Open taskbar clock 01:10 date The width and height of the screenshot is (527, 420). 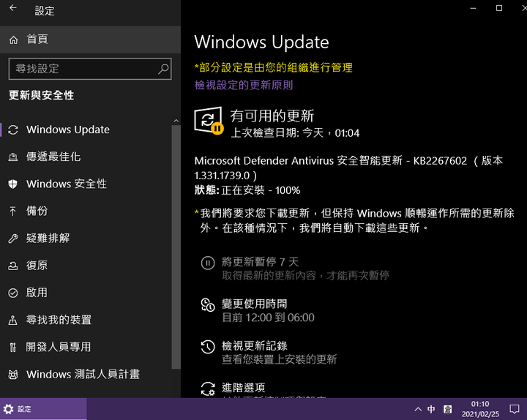tap(480, 409)
